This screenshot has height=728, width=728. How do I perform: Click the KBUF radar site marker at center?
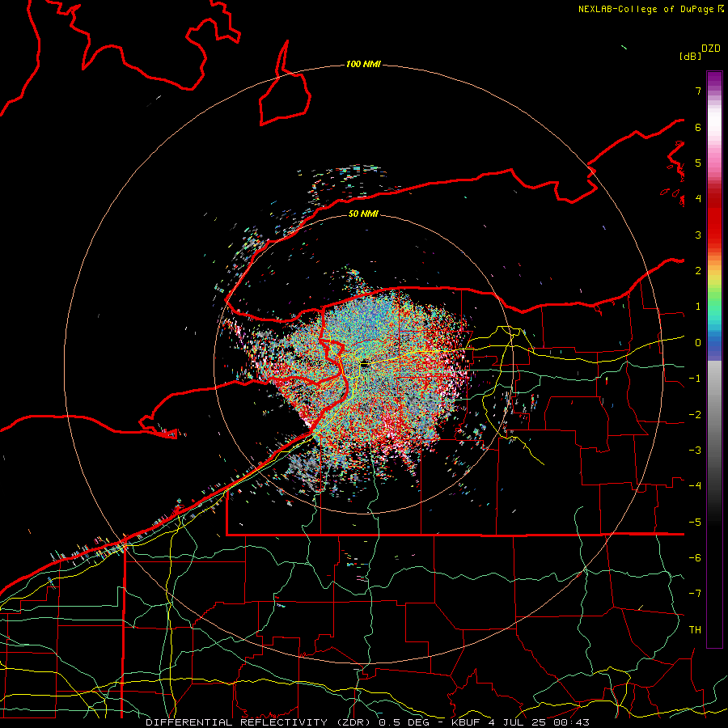click(x=364, y=365)
